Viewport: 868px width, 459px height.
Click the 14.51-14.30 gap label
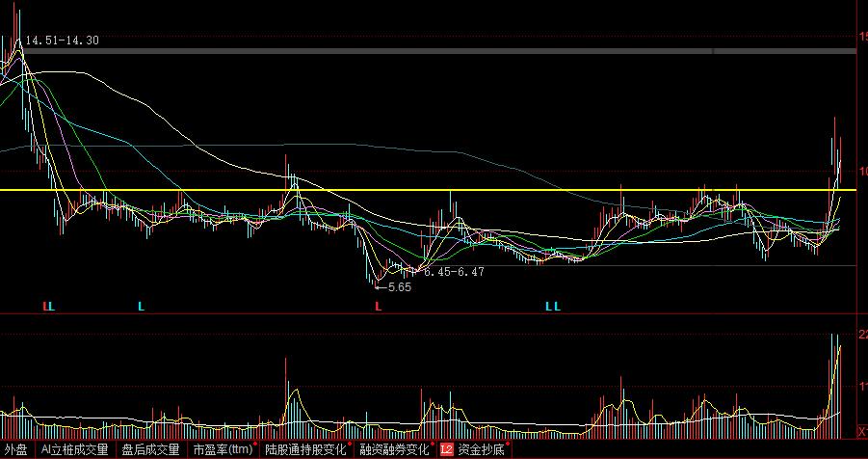pos(63,40)
